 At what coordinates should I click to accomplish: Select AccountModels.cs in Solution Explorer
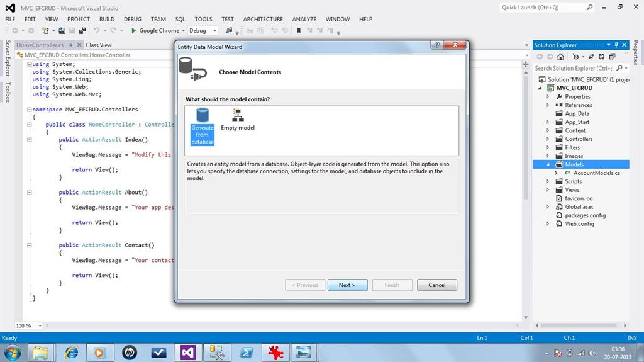click(596, 173)
